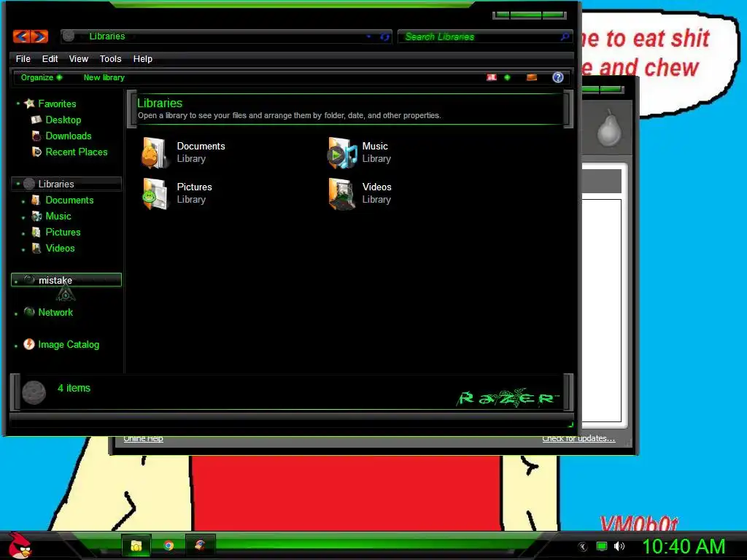Open the File menu
Screen dimensions: 747x560
pos(23,58)
